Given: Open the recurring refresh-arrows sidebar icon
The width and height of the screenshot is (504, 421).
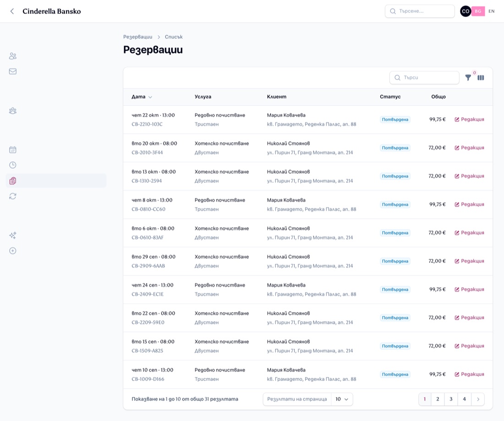Looking at the screenshot, I should [13, 196].
